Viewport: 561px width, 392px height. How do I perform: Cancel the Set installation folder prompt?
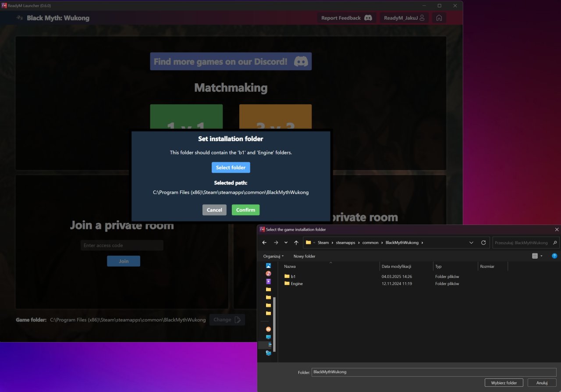pyautogui.click(x=214, y=210)
